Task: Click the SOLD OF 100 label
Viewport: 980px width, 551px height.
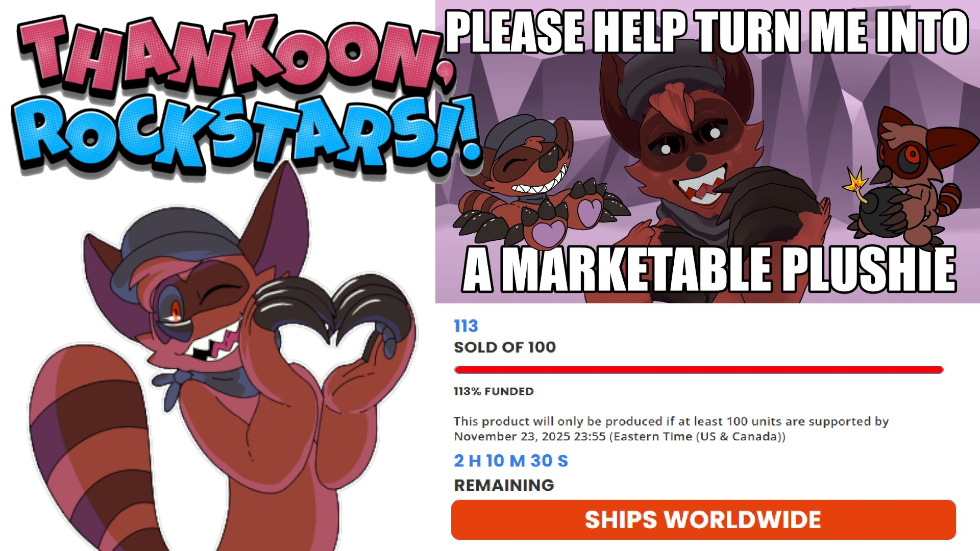Action: tap(505, 347)
